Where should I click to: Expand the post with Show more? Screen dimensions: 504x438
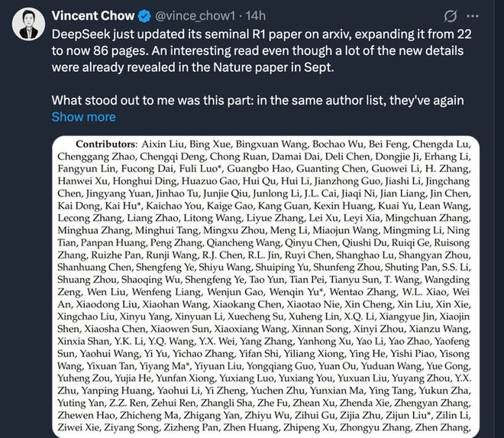point(83,117)
